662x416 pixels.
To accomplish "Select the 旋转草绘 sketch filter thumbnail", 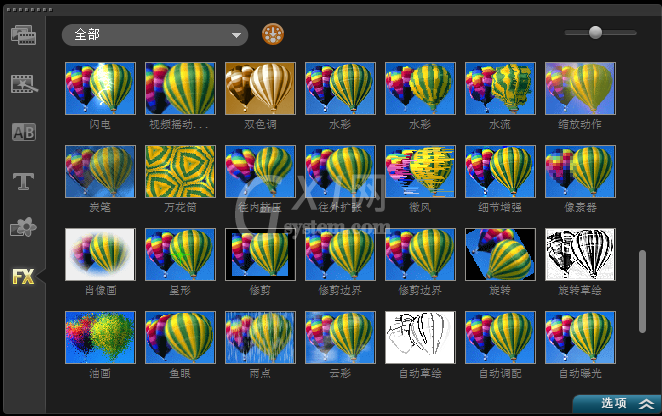I will [581, 254].
